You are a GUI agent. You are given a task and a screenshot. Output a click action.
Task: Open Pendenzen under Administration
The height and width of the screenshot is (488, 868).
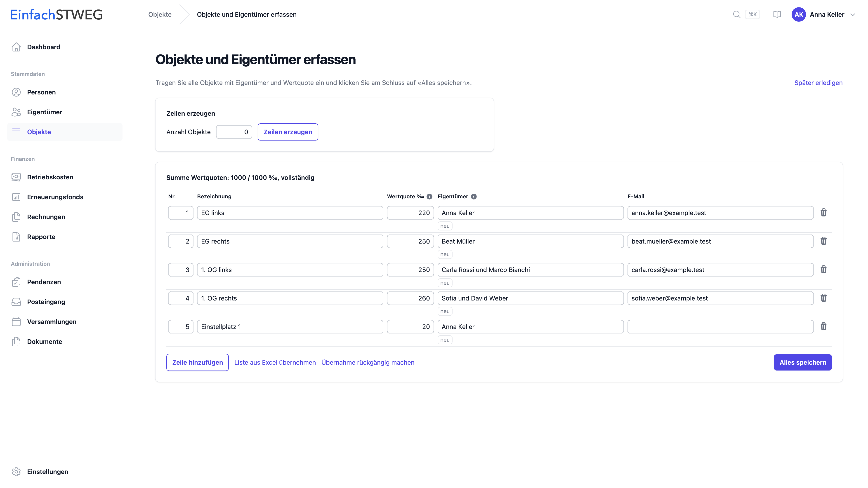[x=65, y=282]
